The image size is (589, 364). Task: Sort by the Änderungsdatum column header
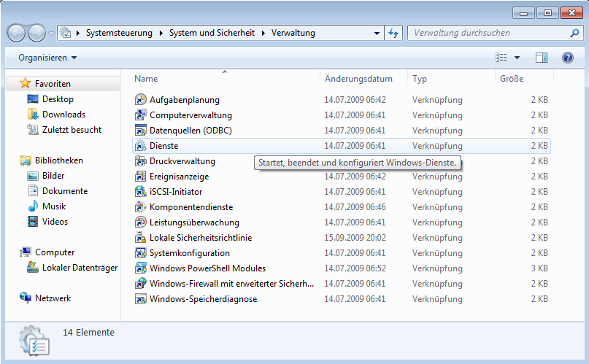(358, 79)
